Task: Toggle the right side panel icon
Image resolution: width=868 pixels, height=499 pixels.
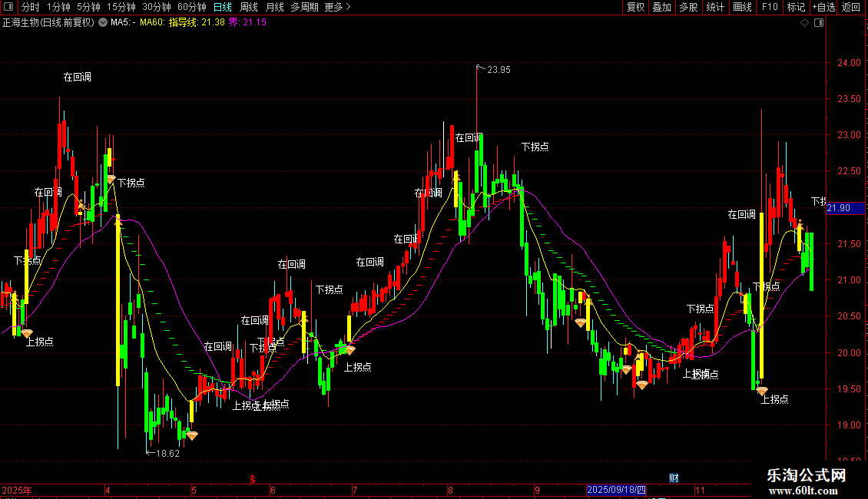Action: pos(819,23)
